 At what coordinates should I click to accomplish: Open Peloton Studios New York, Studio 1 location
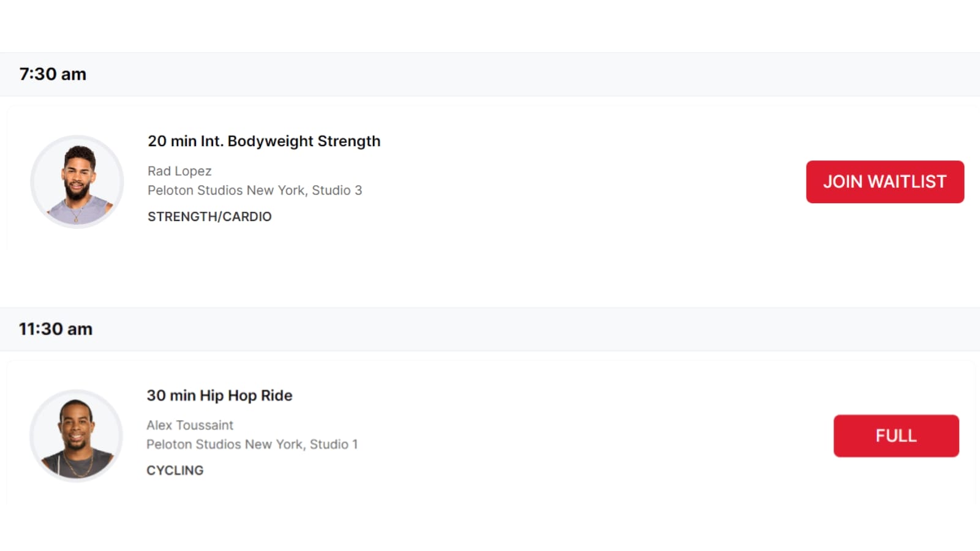tap(252, 444)
